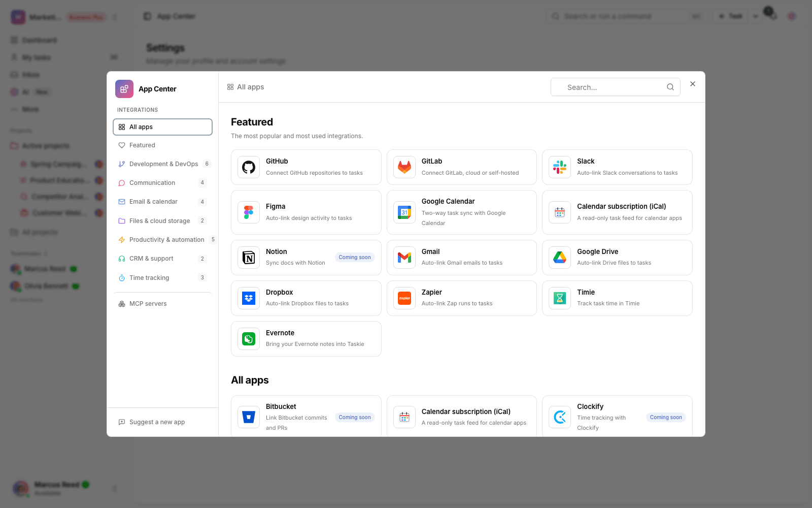Open CRM & support category

[x=162, y=259]
